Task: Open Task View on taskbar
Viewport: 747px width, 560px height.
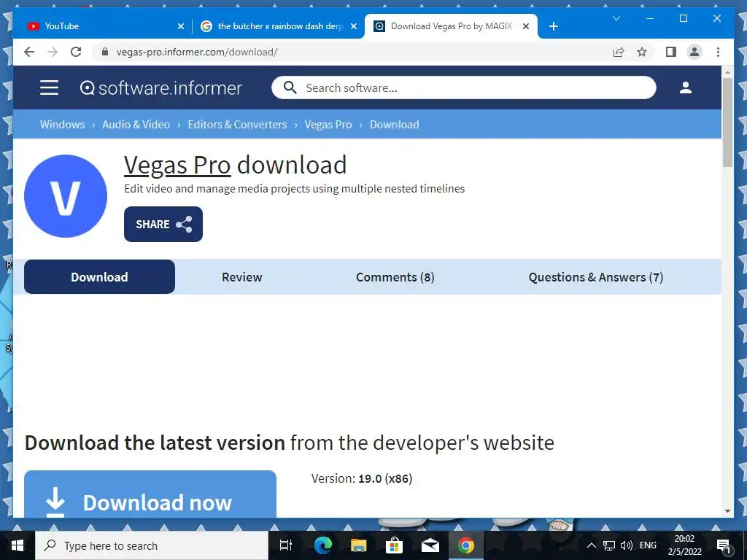Action: pyautogui.click(x=285, y=545)
